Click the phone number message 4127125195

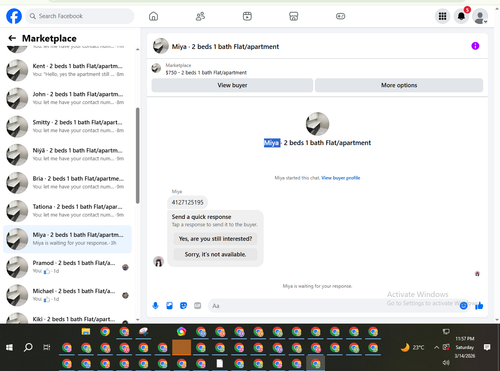pyautogui.click(x=187, y=202)
